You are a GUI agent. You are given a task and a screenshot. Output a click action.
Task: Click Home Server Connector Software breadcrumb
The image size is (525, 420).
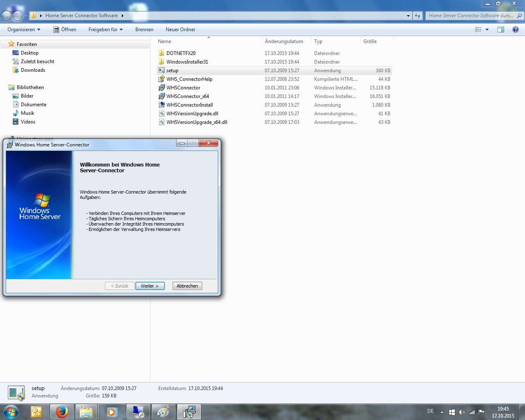pyautogui.click(x=82, y=16)
